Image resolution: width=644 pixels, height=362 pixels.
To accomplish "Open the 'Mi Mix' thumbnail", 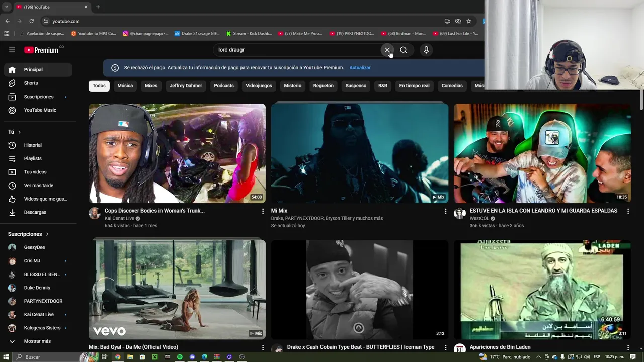I will click(360, 153).
